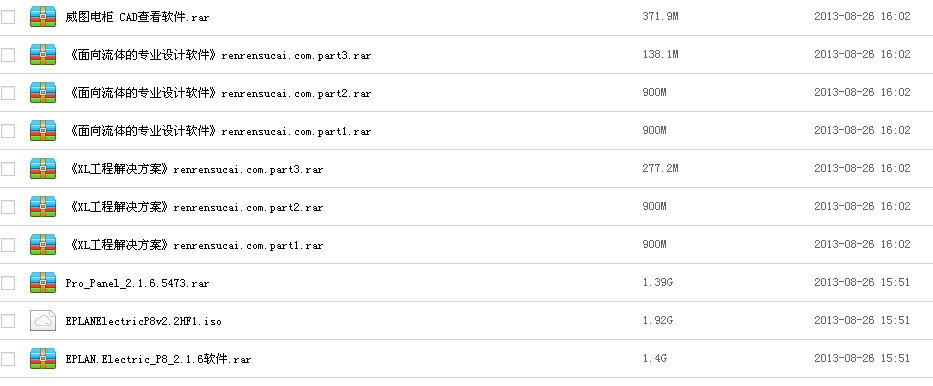The height and width of the screenshot is (386, 933).
Task: Click the RAR icon for 威图电柜 CAD查看软件.rar
Action: 43,16
